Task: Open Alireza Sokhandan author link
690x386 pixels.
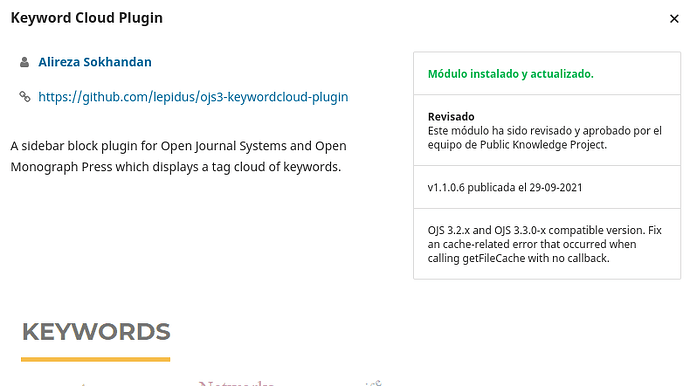Action: click(95, 62)
